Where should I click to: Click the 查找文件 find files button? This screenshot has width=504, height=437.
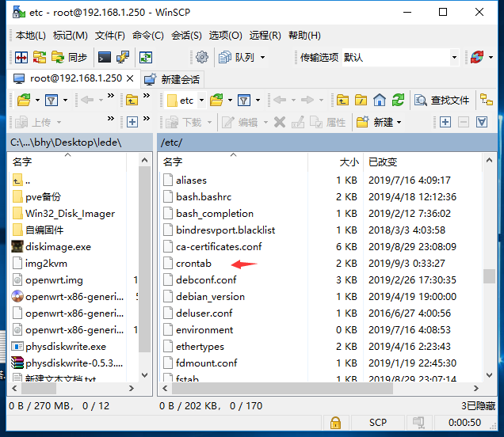442,101
